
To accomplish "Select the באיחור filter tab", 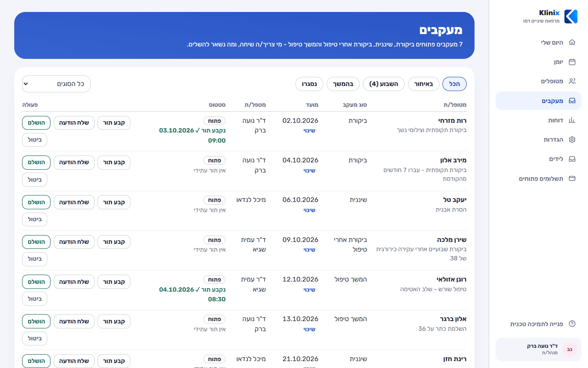I will click(424, 84).
